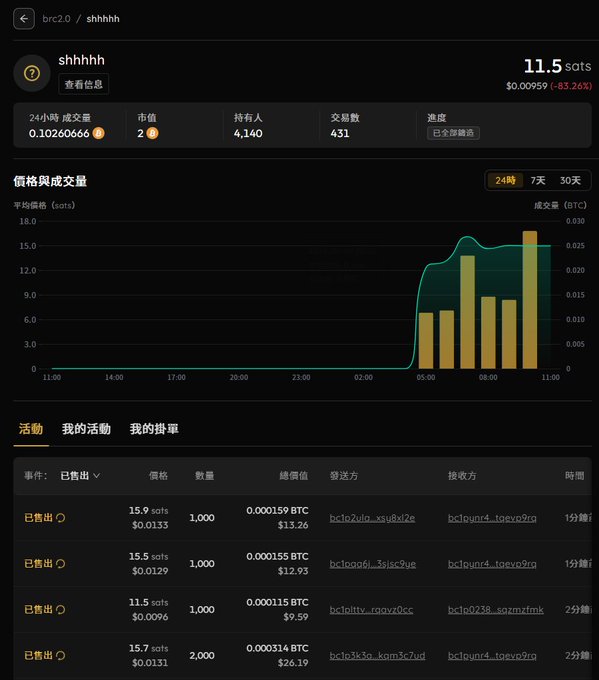
Task: Click the -83.26% price change
Action: (x=571, y=86)
